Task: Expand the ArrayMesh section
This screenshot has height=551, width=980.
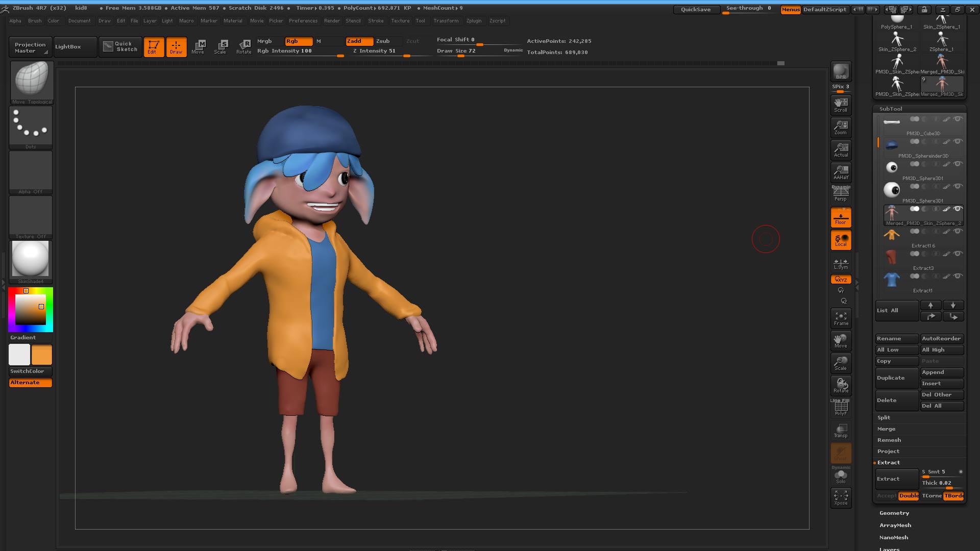Action: pos(895,525)
